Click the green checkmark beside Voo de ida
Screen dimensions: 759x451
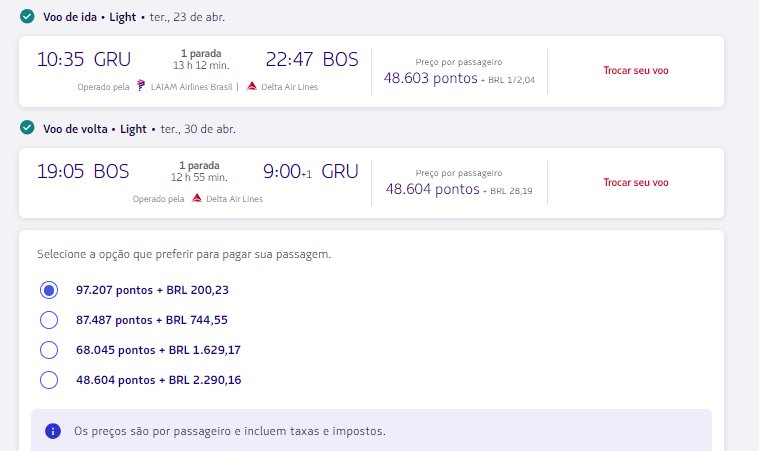(27, 16)
